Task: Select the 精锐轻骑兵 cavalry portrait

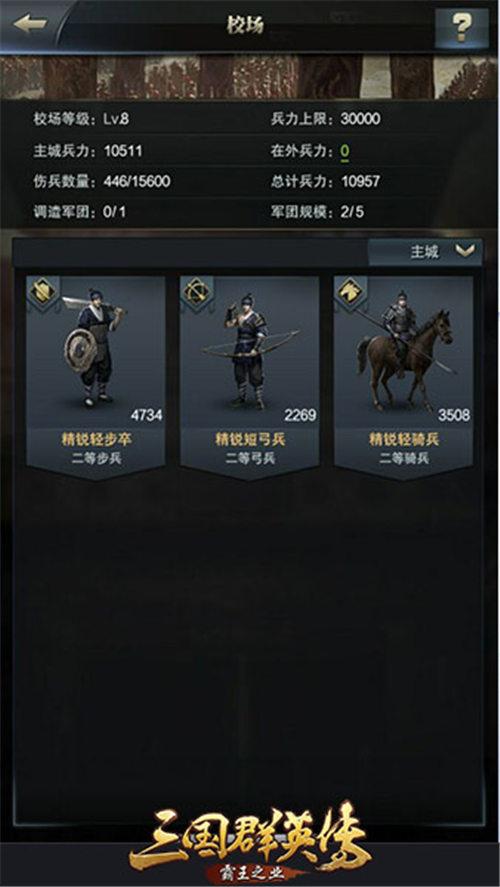Action: click(x=403, y=352)
